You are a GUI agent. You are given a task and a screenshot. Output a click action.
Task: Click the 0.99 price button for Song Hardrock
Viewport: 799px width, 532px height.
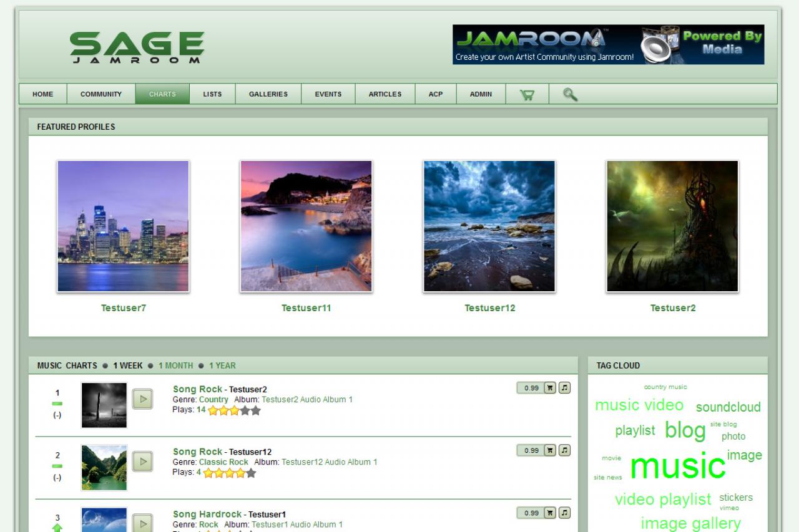click(531, 513)
